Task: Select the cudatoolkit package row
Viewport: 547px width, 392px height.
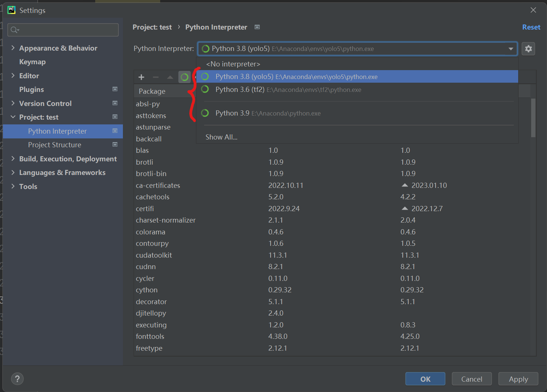Action: point(332,255)
